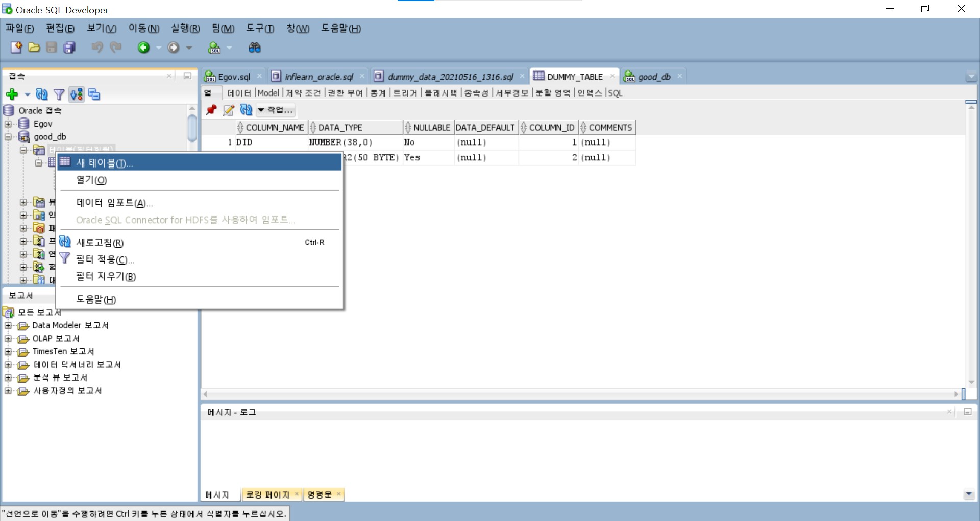The image size is (980, 521).
Task: Open the 도움말(H) menu in menu bar
Action: pos(341,29)
